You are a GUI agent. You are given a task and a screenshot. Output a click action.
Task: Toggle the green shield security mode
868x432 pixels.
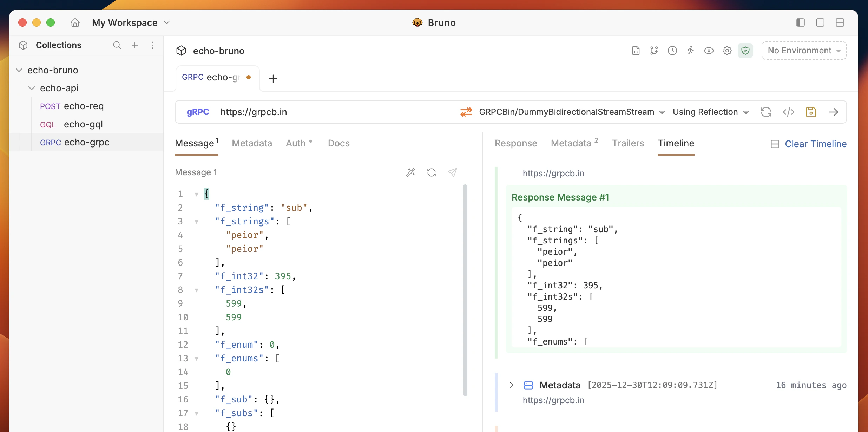pos(745,51)
